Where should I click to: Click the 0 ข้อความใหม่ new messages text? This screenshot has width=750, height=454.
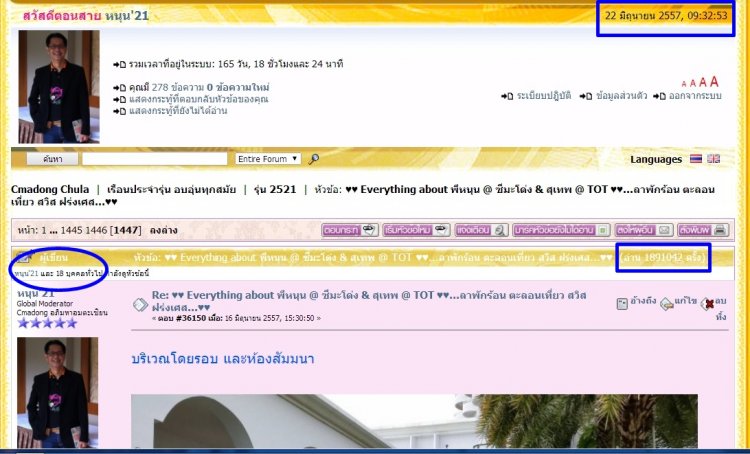coord(238,88)
